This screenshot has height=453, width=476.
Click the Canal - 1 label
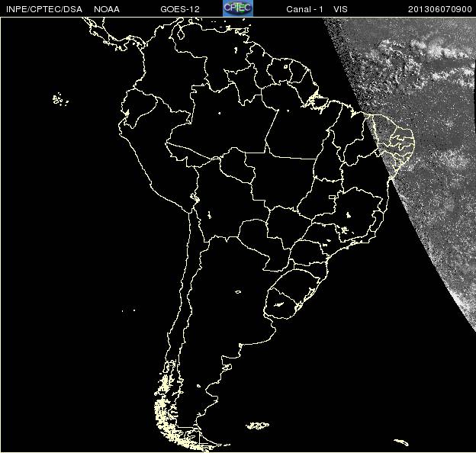304,9
